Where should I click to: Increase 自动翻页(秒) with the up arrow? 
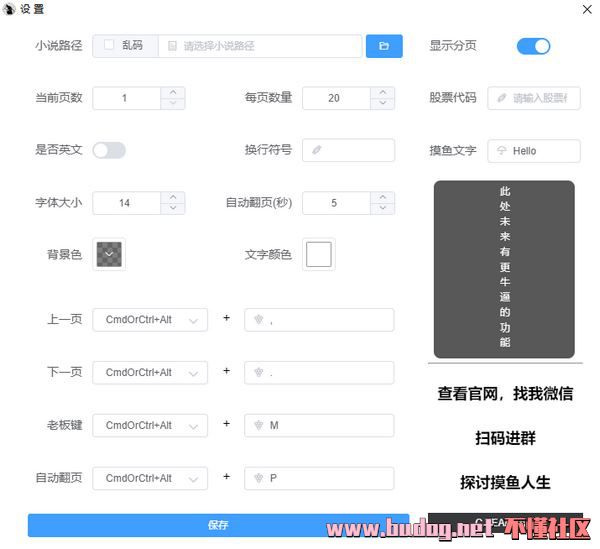pos(383,197)
